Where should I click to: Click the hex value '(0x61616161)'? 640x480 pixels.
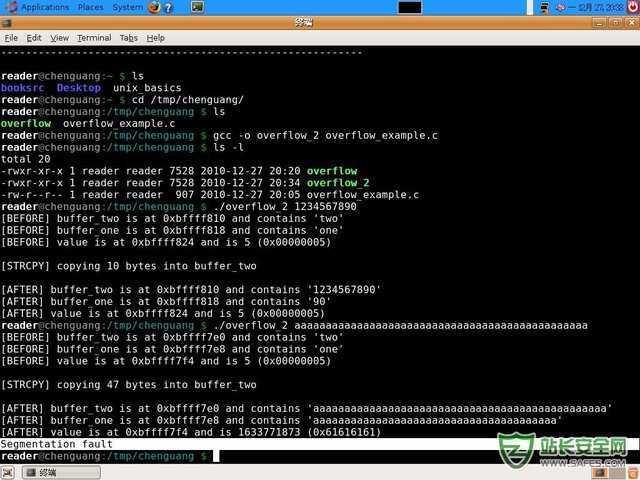tap(344, 432)
